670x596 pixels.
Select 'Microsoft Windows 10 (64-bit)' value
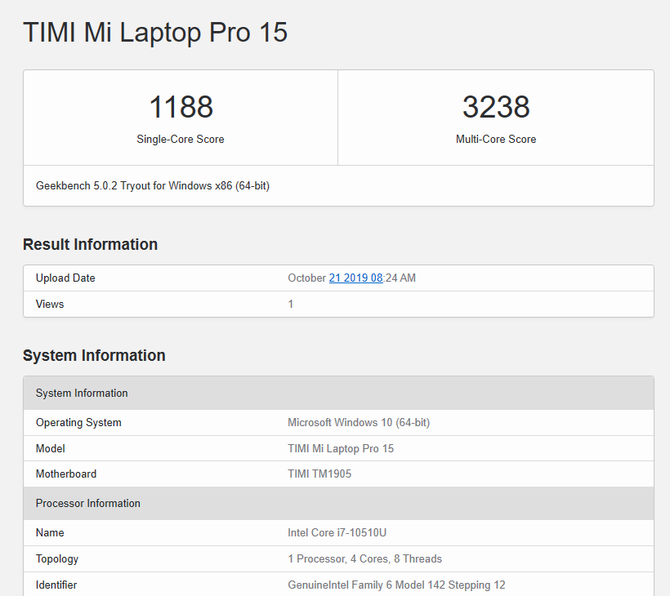(x=359, y=423)
